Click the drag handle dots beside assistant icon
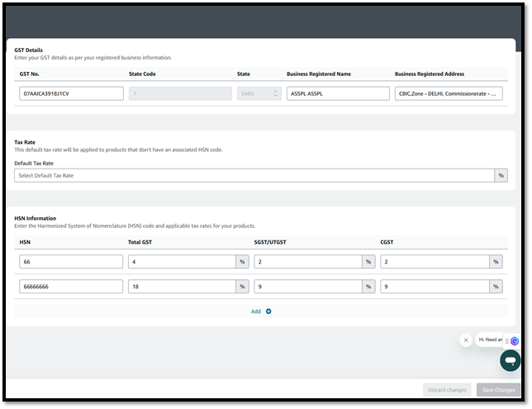This screenshot has height=409, width=532. 507,341
